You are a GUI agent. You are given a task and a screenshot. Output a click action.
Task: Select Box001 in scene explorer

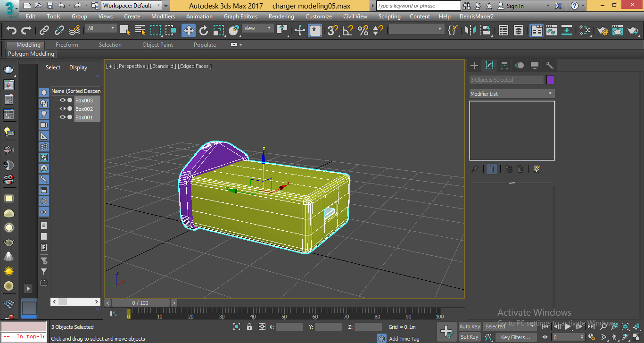84,117
